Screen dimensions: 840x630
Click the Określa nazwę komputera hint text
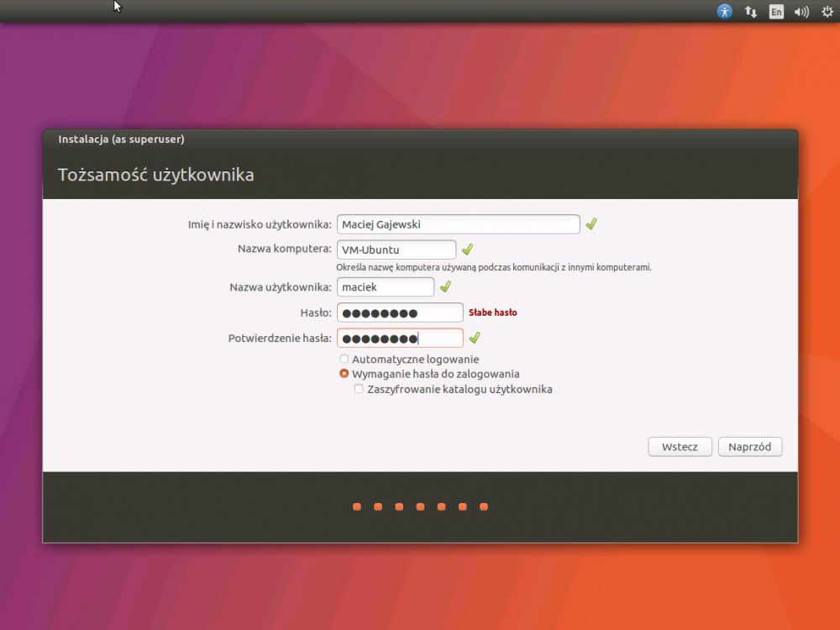[494, 267]
